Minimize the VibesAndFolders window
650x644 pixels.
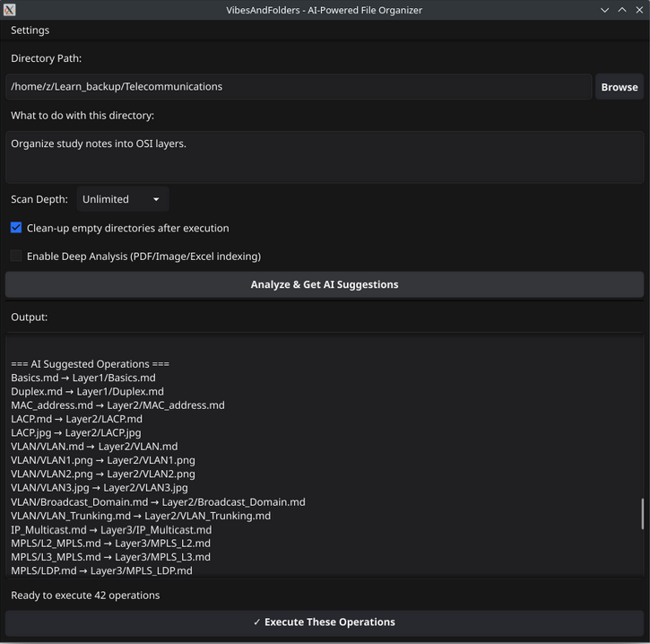[x=605, y=10]
